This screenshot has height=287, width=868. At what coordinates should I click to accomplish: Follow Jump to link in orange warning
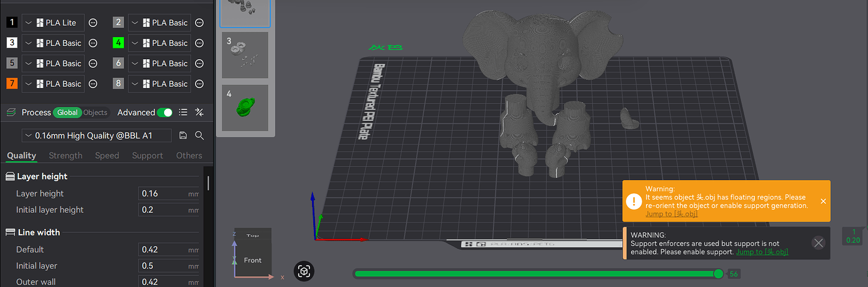(x=671, y=214)
